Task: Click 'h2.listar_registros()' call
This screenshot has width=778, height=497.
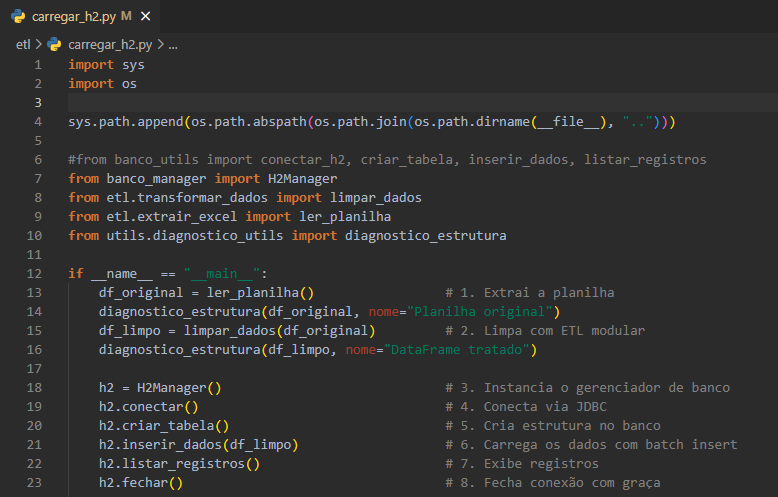Action: pos(179,464)
